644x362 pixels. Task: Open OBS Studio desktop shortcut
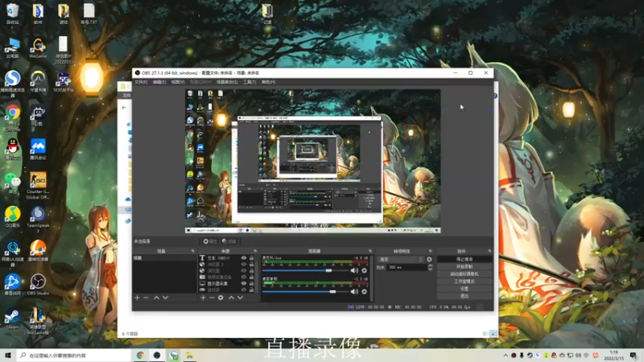38,285
